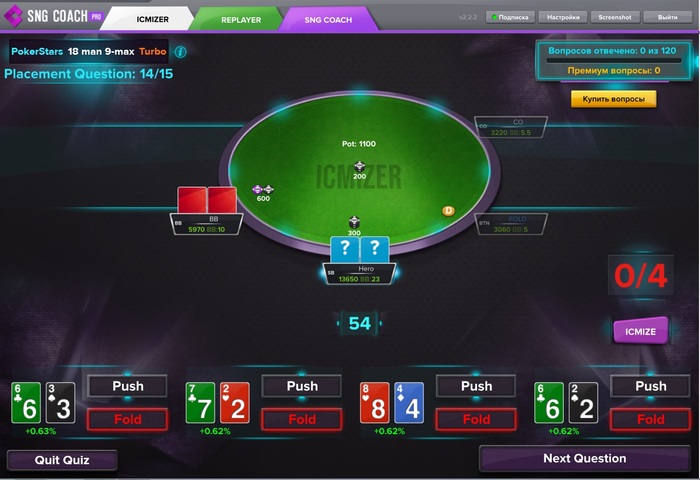Switch to the ICMIZER tab

[152, 19]
